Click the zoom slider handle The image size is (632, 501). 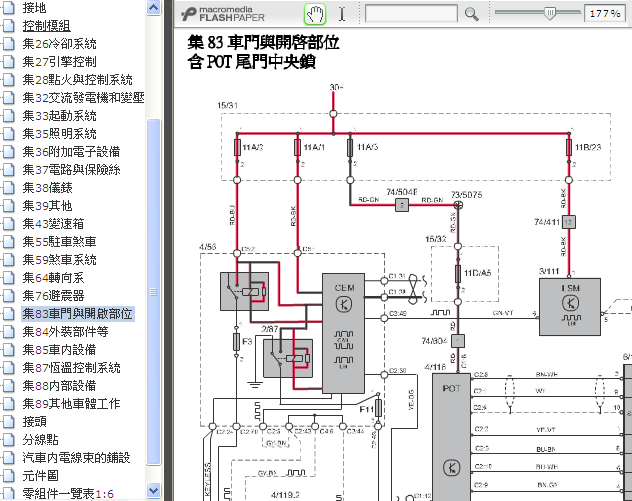click(550, 13)
